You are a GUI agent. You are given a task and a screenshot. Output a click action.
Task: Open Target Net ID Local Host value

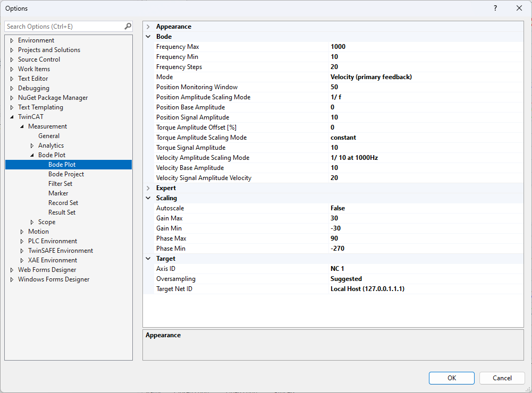click(x=426, y=288)
